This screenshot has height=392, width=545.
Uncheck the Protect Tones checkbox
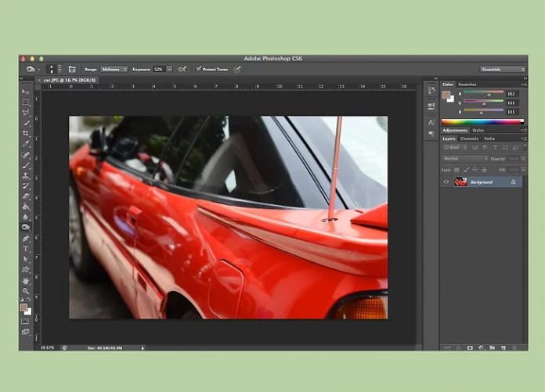[199, 69]
